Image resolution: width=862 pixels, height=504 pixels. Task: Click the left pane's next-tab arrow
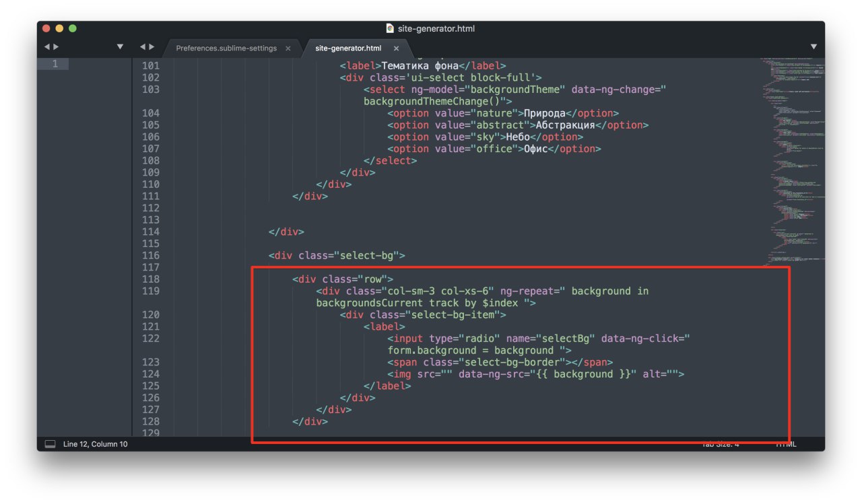click(x=56, y=47)
